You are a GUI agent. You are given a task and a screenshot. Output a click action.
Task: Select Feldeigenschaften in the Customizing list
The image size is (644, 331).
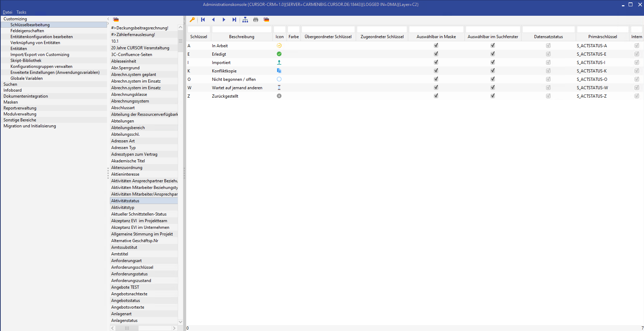click(x=27, y=31)
